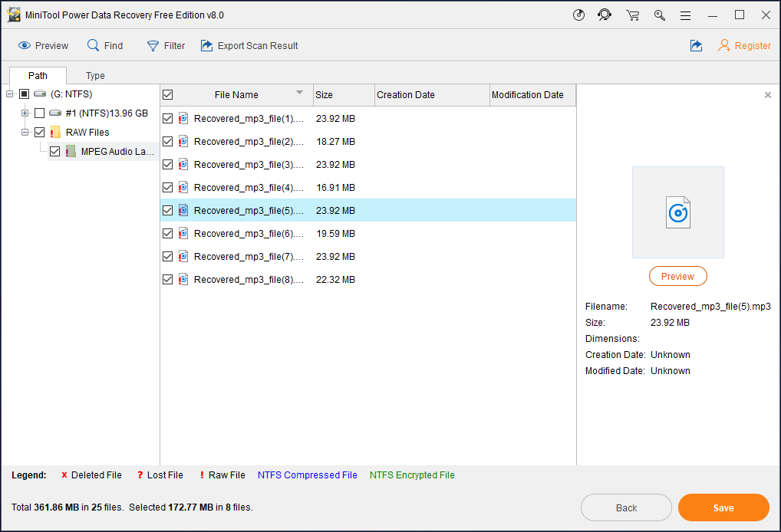Click the Register link text
The height and width of the screenshot is (532, 781).
pos(753,46)
